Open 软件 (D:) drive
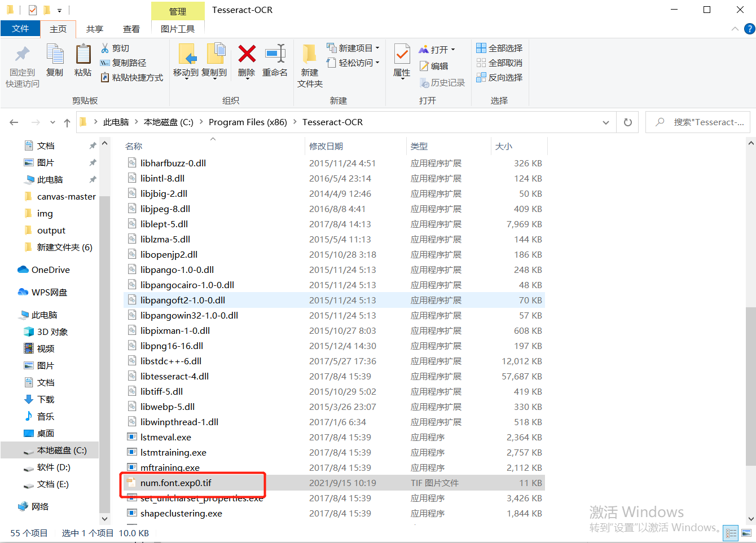This screenshot has height=543, width=756. pos(47,467)
